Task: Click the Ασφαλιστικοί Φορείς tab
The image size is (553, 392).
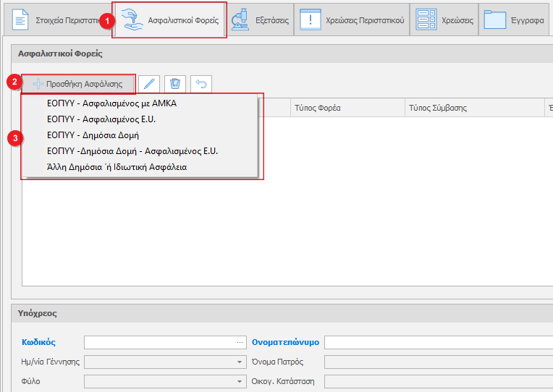Action: pyautogui.click(x=169, y=20)
